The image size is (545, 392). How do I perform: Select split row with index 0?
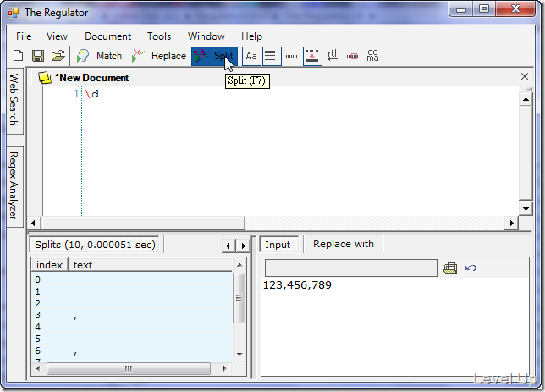coord(132,279)
